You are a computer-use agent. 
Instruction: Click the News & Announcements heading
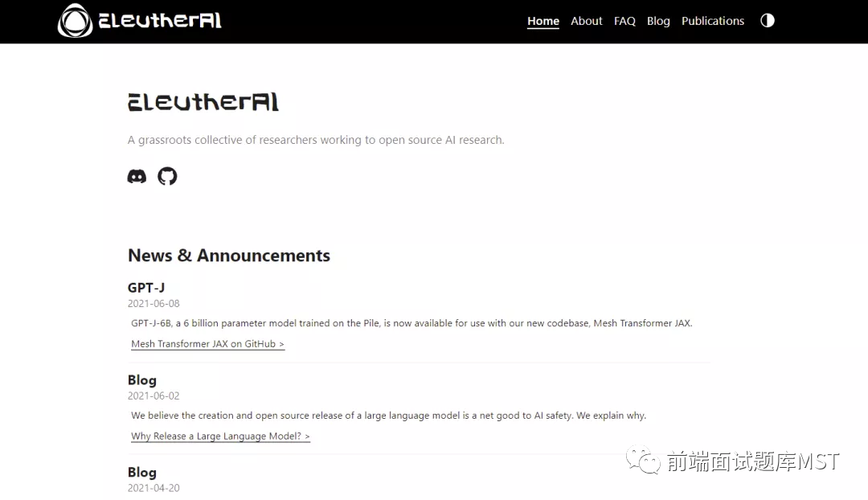tap(228, 256)
